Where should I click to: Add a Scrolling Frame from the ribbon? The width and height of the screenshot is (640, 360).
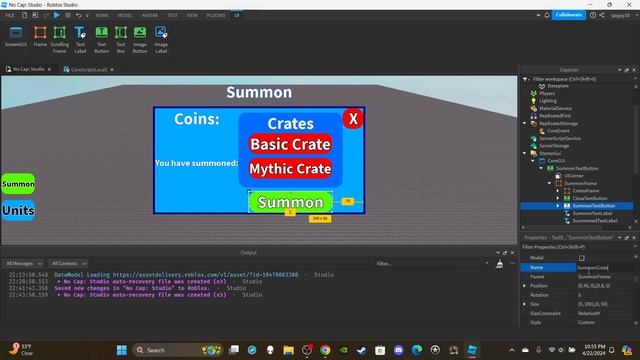coord(60,39)
